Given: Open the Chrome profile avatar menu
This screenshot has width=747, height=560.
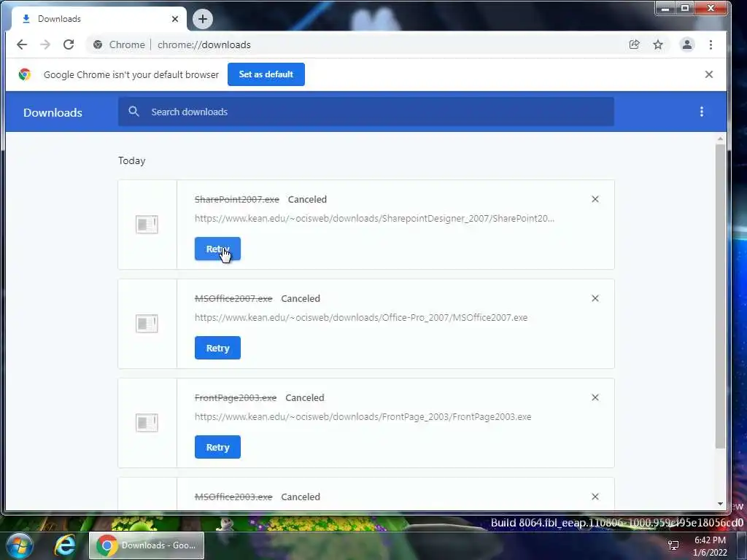Looking at the screenshot, I should coord(687,44).
